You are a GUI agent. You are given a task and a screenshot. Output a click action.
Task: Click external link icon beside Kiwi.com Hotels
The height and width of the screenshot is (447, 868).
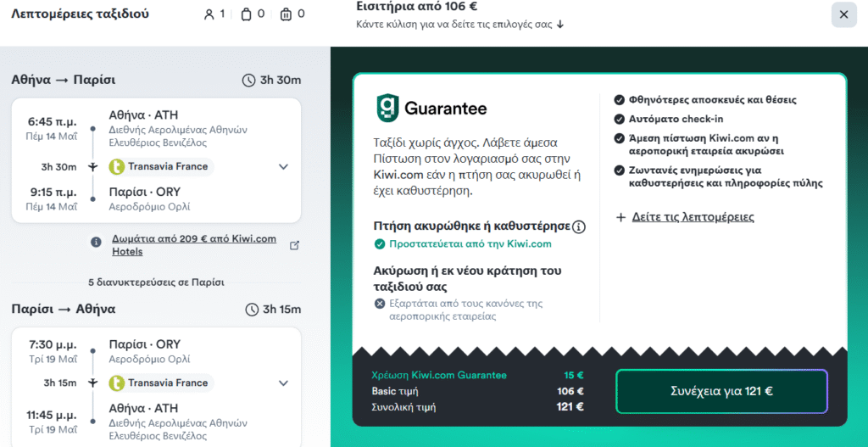coord(294,245)
